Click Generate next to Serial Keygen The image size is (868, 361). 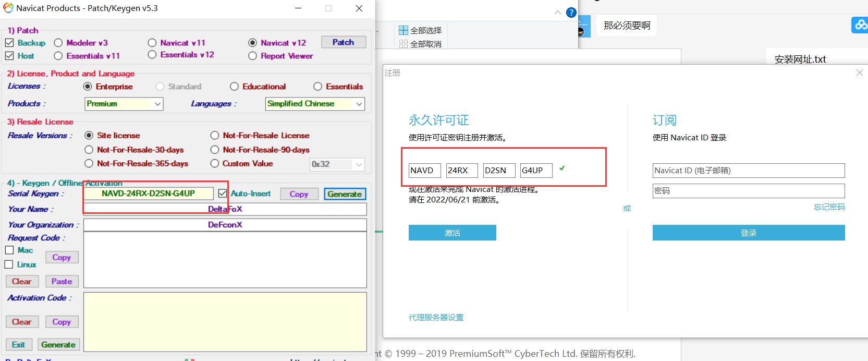tap(345, 194)
